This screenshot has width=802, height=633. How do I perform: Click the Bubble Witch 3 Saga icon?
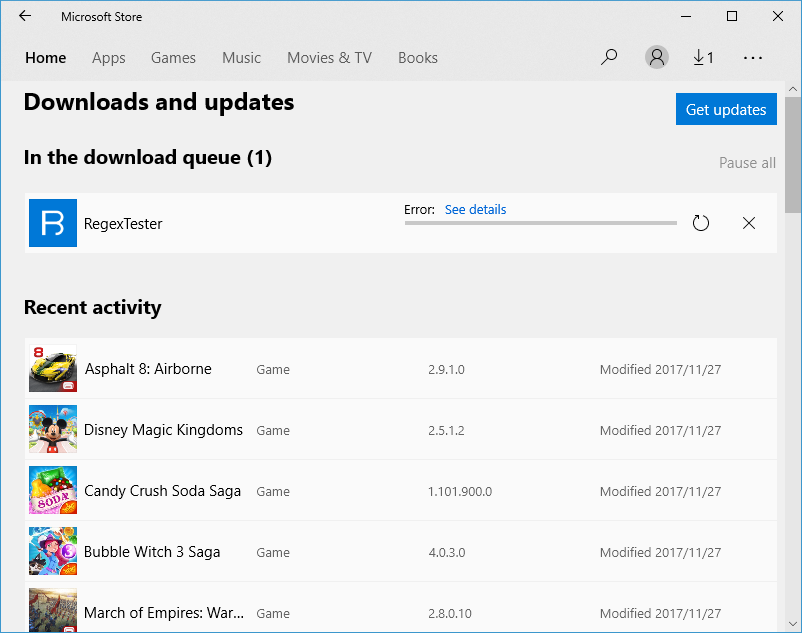[53, 551]
